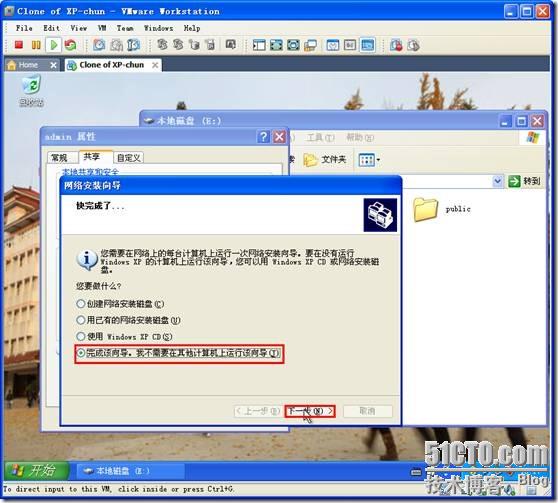Select the use existing network setup disk option
This screenshot has height=503, width=558.
click(x=128, y=320)
